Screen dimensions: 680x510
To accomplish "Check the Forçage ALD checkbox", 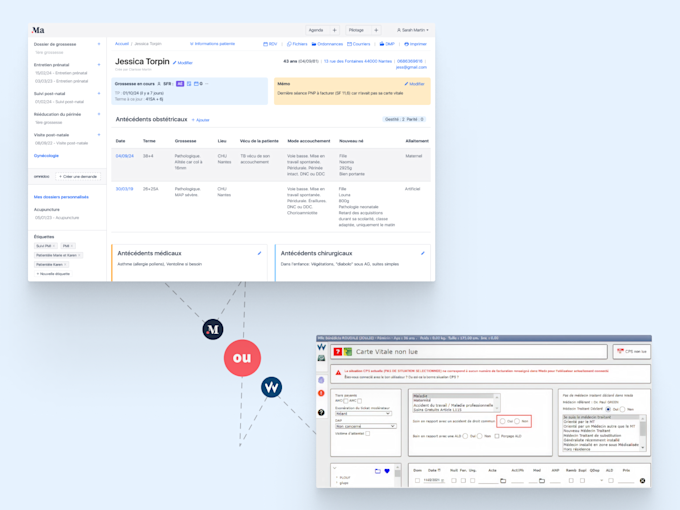I will [x=497, y=436].
